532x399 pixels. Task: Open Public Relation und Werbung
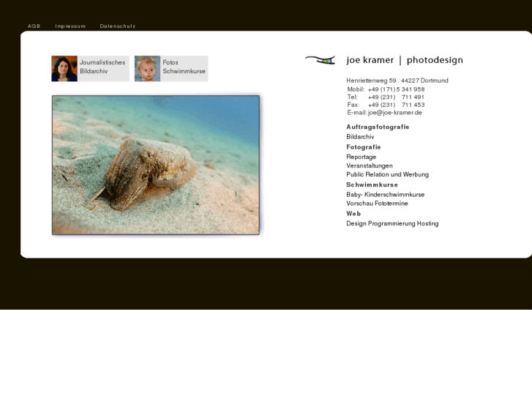point(387,174)
